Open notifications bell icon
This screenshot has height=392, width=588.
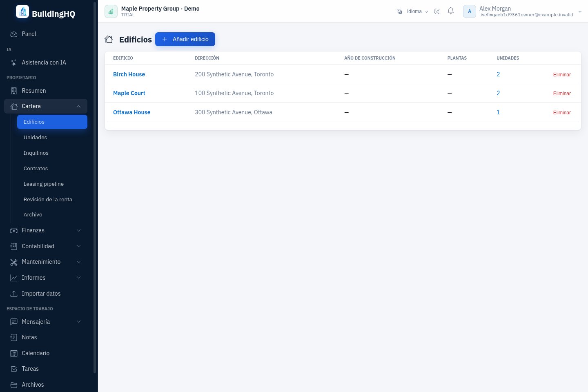(x=451, y=11)
